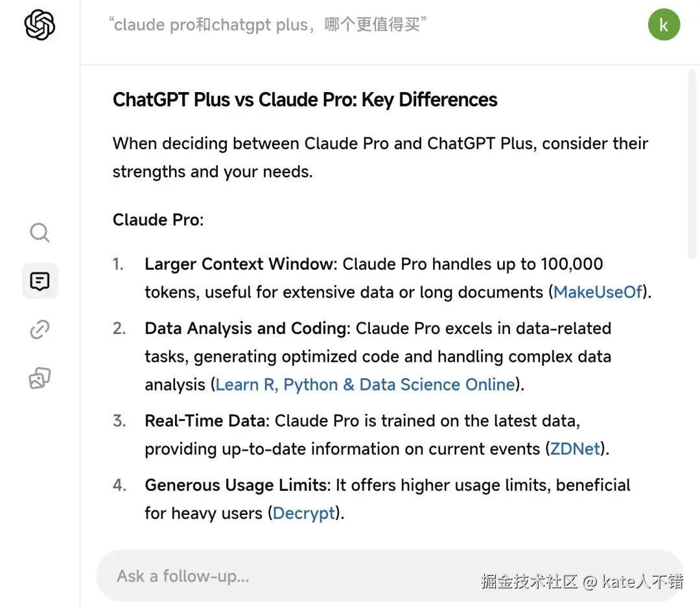Click the query title at the top
The image size is (700, 607).
(x=268, y=25)
